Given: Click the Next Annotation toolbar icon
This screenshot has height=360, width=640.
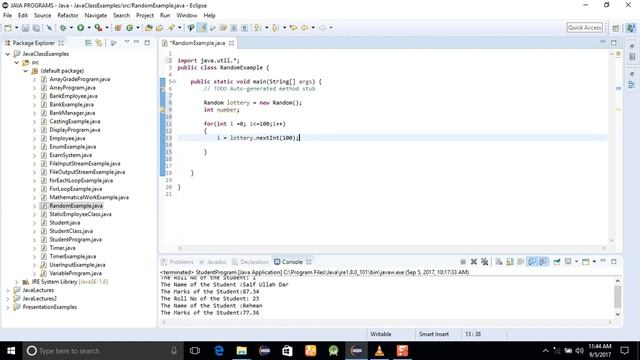Looking at the screenshot, I should click(x=257, y=28).
